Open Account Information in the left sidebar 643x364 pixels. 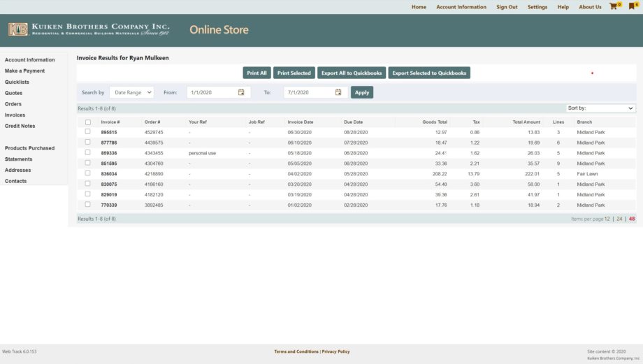pos(29,60)
